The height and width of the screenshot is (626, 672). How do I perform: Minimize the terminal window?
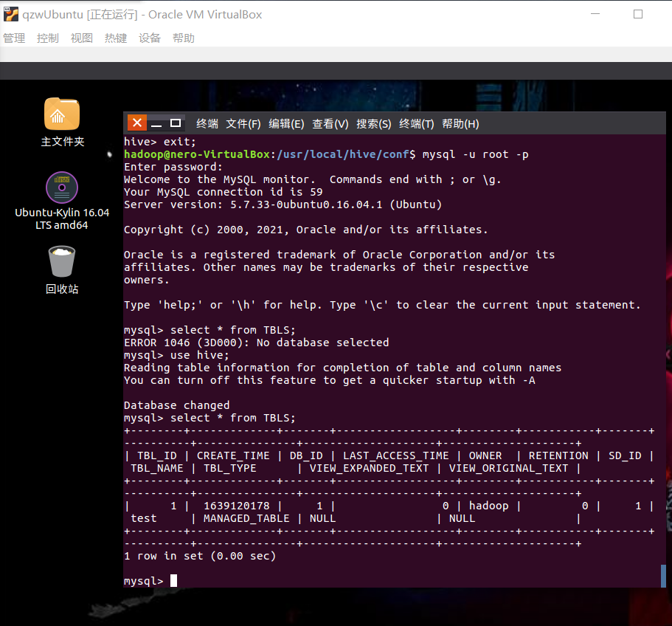156,123
